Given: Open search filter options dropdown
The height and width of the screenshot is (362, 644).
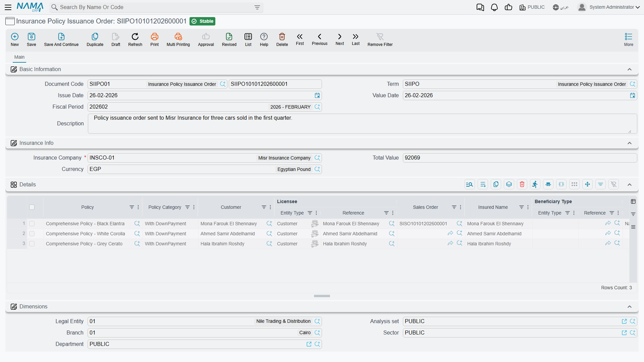Looking at the screenshot, I should [x=257, y=7].
